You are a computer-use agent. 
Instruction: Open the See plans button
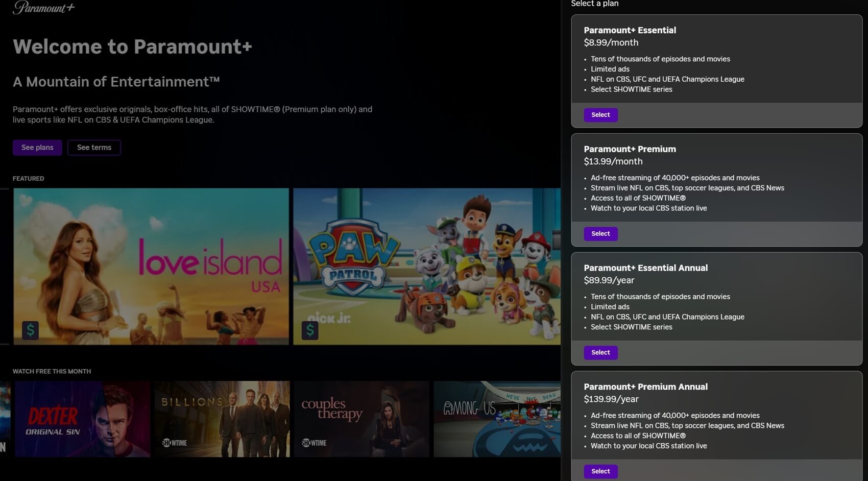37,148
